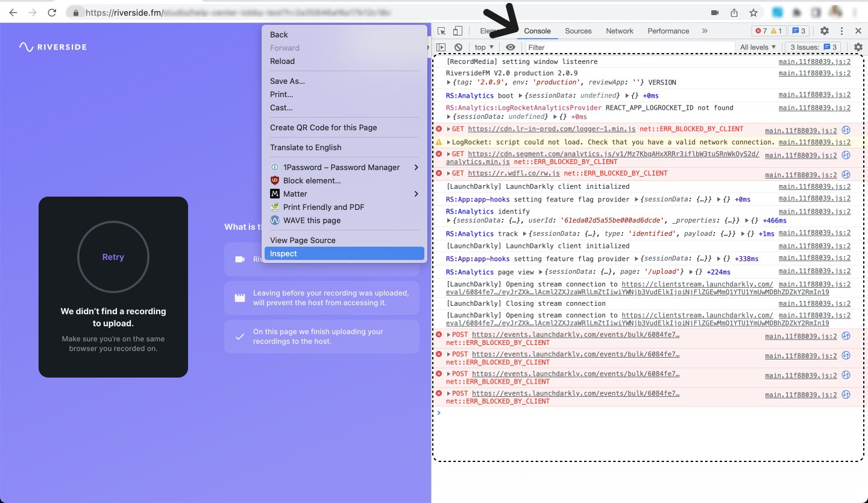Viewport: 868px width, 503px height.
Task: Click the Riverside logo
Action: pos(53,46)
